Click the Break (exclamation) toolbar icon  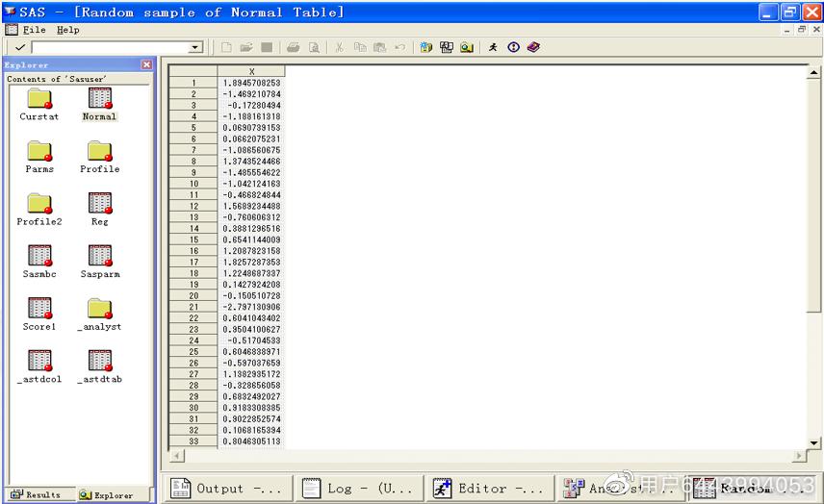513,47
